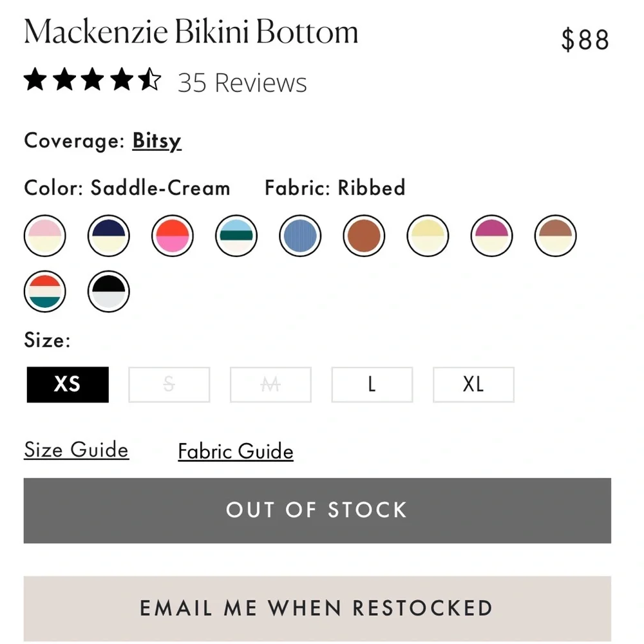644x644 pixels.
Task: Pick the navy and cream colorway
Action: pos(108,236)
